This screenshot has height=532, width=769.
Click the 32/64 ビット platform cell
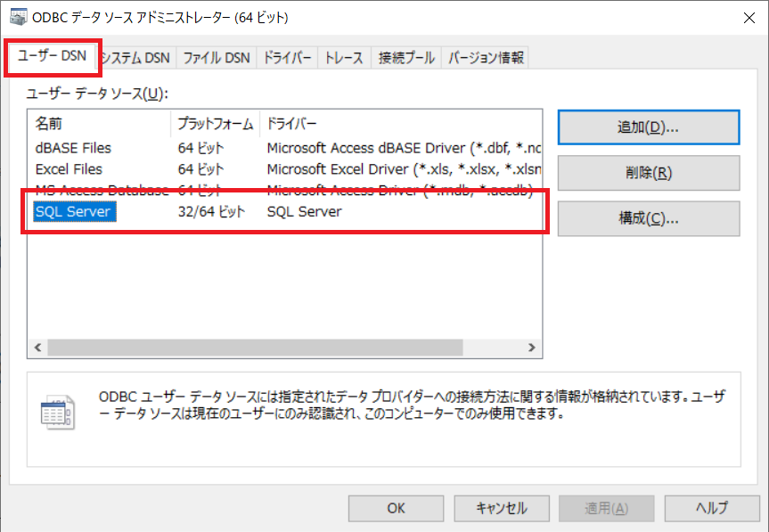(x=211, y=212)
